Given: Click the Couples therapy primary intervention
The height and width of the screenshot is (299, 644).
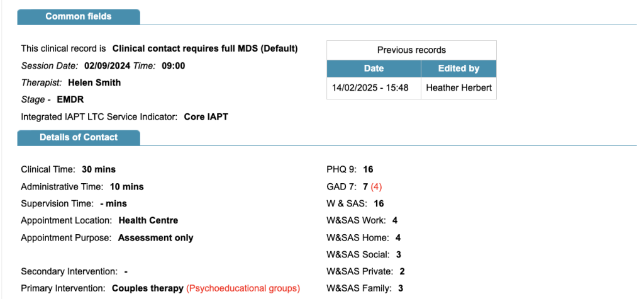Looking at the screenshot, I should [147, 288].
